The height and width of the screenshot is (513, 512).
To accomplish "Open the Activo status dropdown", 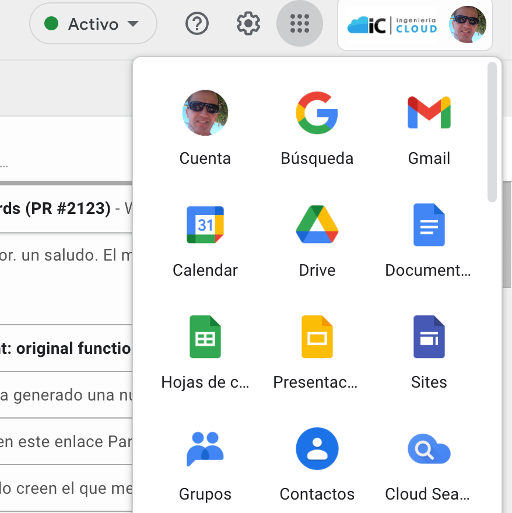I will coord(93,24).
